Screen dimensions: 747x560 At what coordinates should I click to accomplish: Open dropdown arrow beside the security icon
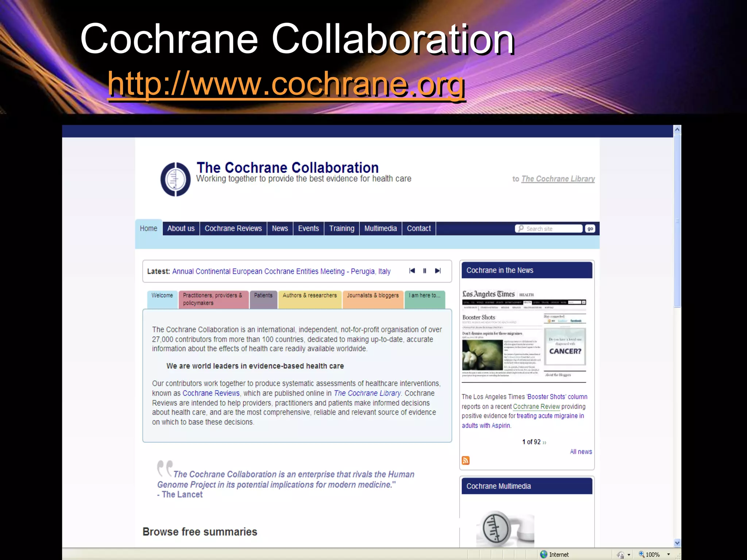[x=629, y=555]
